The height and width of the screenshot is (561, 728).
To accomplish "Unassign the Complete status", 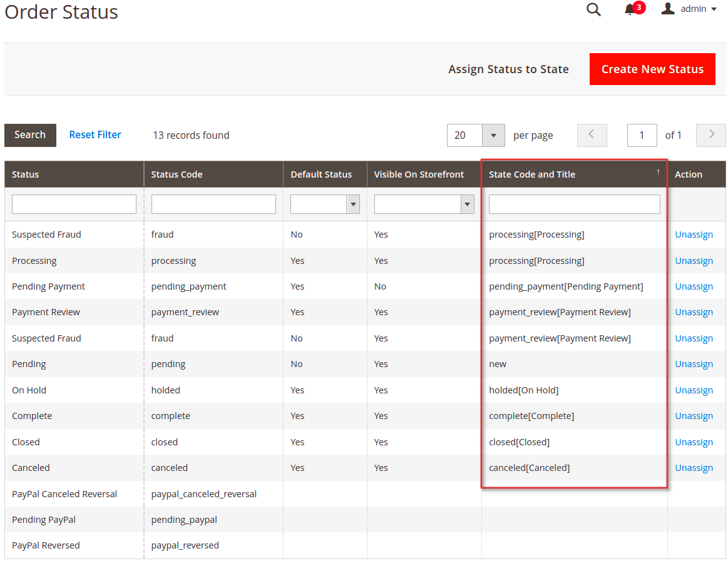I will [694, 416].
